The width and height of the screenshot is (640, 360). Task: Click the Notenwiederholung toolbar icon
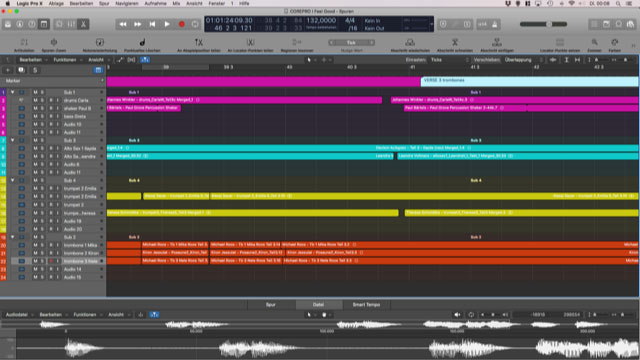(100, 42)
